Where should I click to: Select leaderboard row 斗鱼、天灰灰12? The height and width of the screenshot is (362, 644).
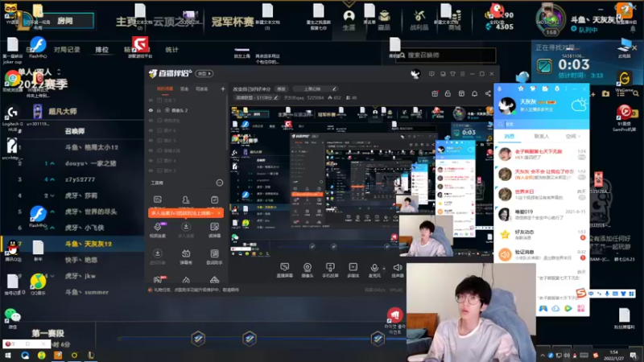pyautogui.click(x=72, y=244)
